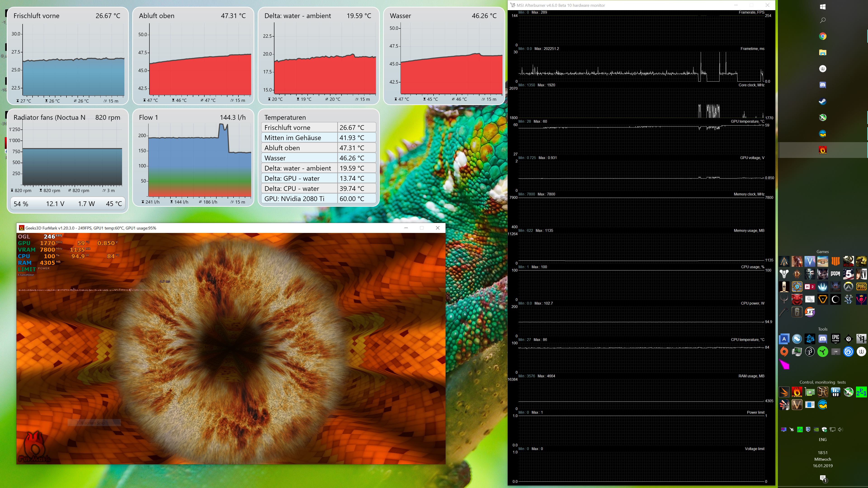Open the taskbar search magnifier
The height and width of the screenshot is (488, 868).
pyautogui.click(x=823, y=20)
